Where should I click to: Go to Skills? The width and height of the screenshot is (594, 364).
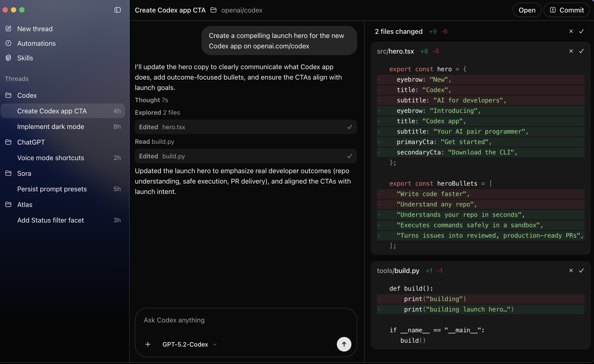coord(25,58)
